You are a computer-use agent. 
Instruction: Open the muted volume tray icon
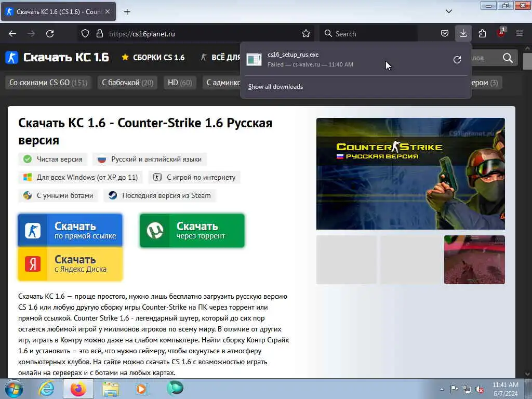pyautogui.click(x=480, y=390)
